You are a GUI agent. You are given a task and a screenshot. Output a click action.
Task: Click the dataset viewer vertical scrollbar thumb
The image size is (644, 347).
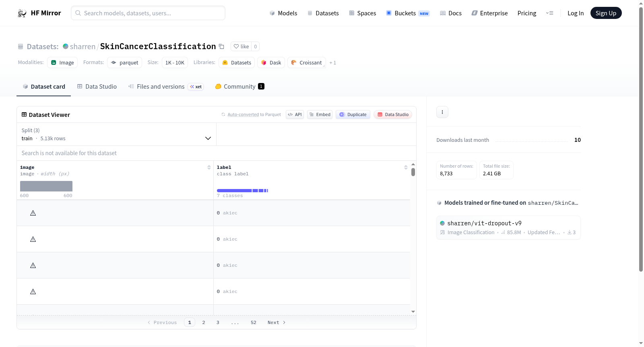click(413, 172)
